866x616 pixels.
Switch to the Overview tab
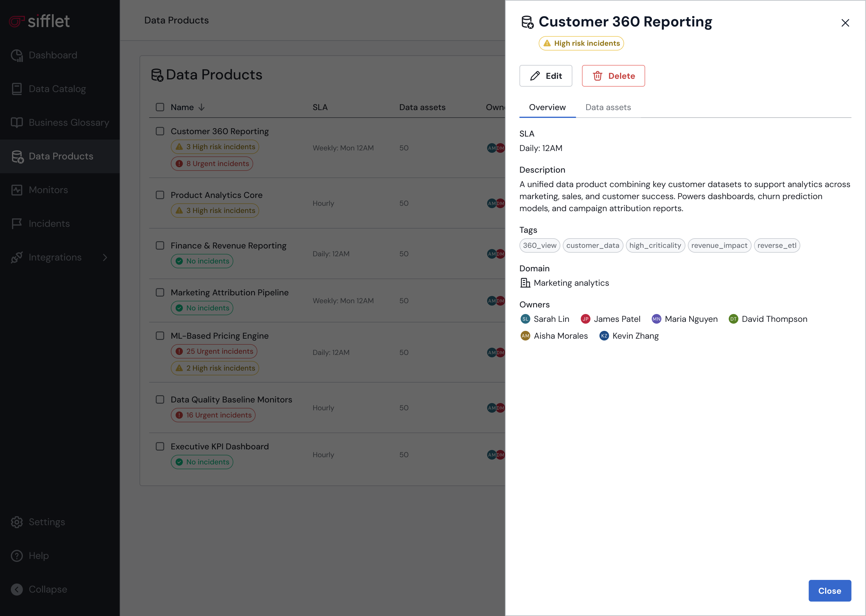pos(547,107)
